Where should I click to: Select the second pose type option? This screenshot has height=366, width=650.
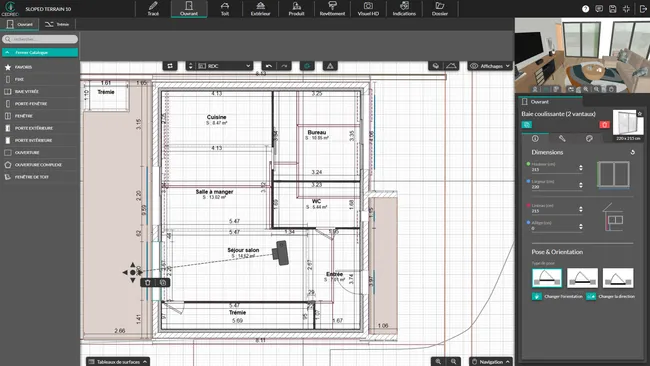pyautogui.click(x=582, y=278)
